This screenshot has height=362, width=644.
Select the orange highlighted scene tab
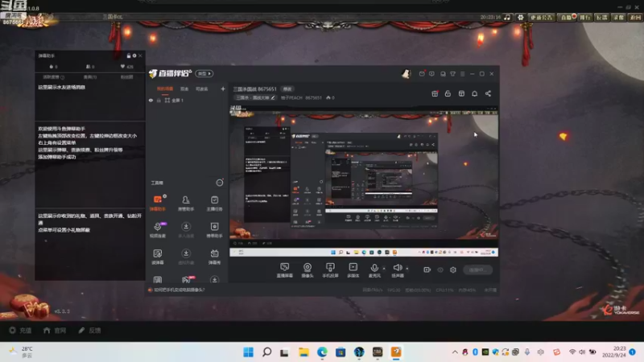[165, 88]
